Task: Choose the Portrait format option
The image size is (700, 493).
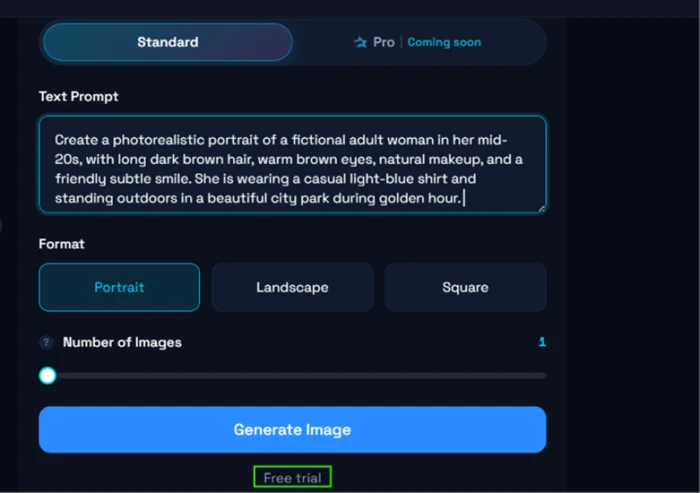Action: coord(119,287)
